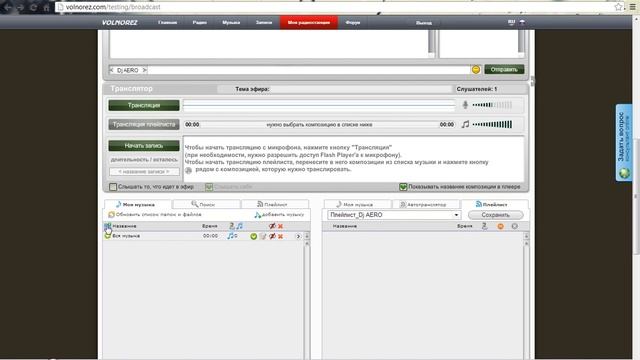Image resolution: width=640 pixels, height=360 pixels.
Task: Open the Главная menu item
Action: [x=167, y=22]
